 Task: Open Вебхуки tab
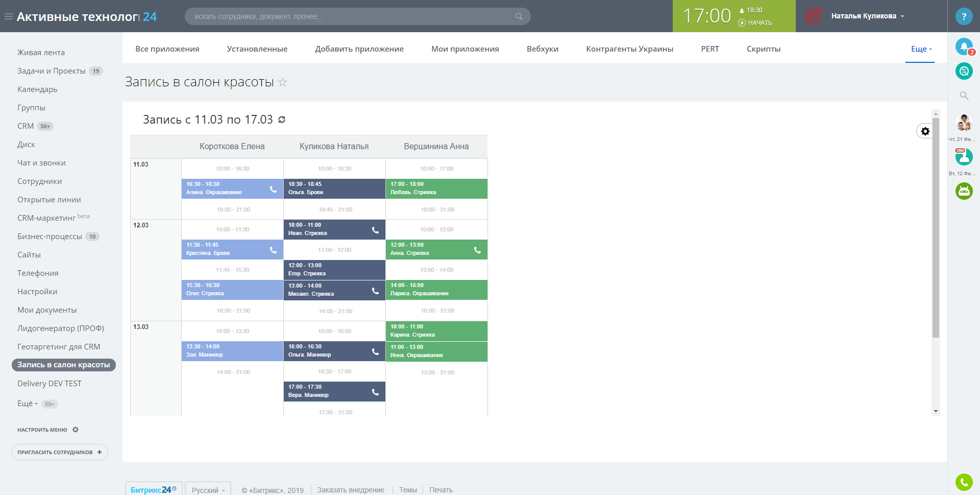(x=543, y=49)
